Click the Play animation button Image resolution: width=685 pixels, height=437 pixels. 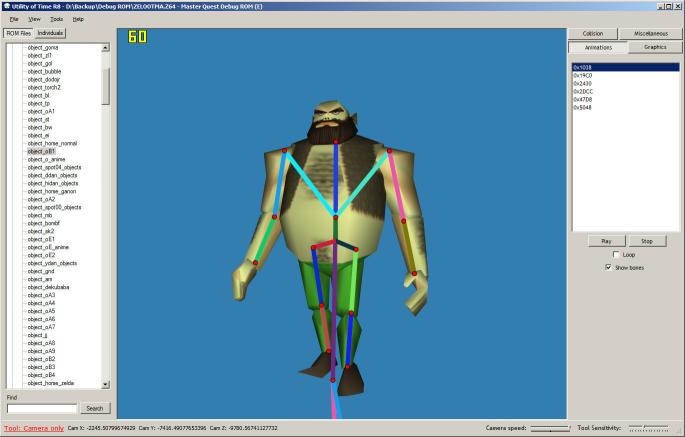(606, 241)
